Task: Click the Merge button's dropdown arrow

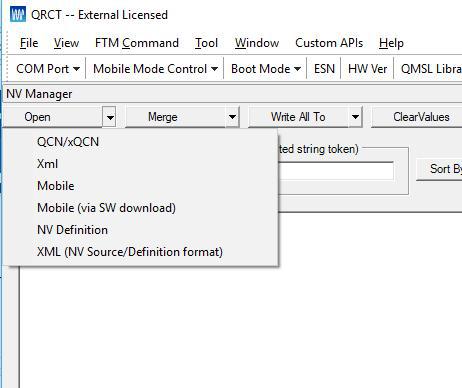Action: pos(232,117)
